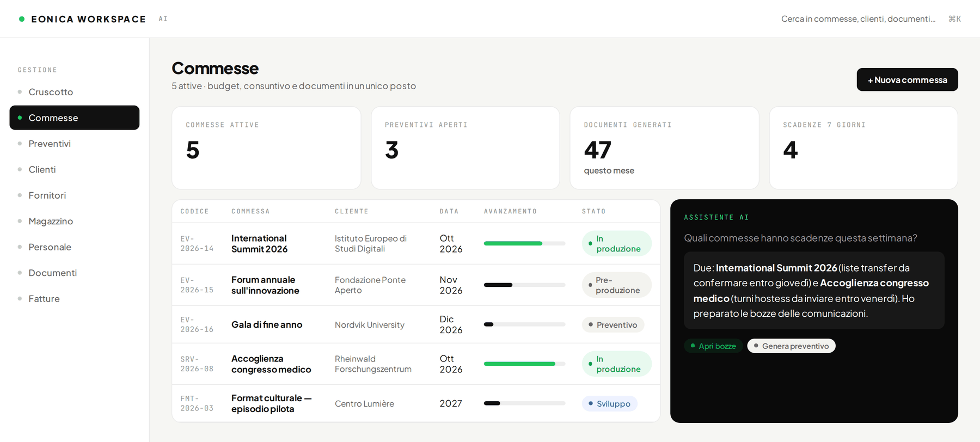Select Format culturale — episodio pilota row name
Viewport: 980px width, 442px height.
[272, 403]
